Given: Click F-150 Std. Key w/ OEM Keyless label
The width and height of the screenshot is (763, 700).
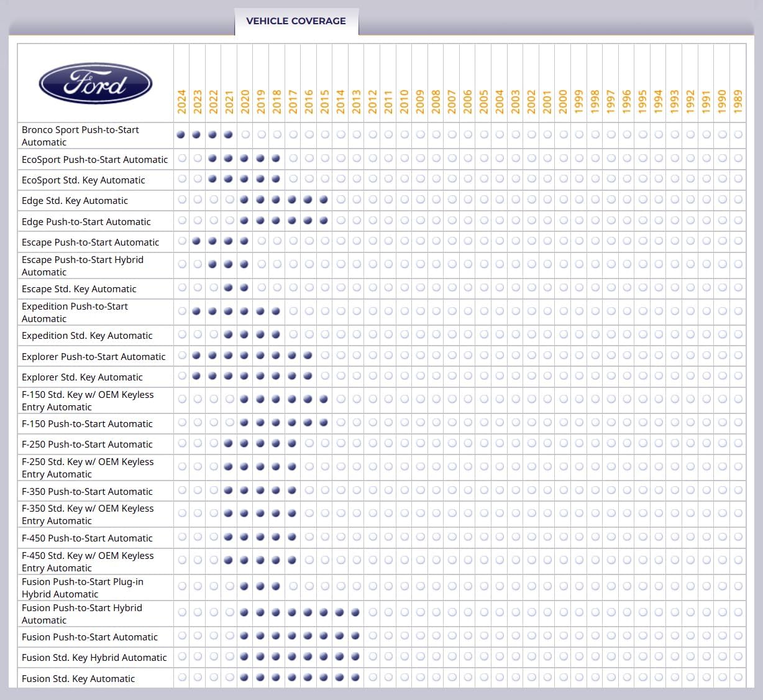Looking at the screenshot, I should pyautogui.click(x=88, y=400).
